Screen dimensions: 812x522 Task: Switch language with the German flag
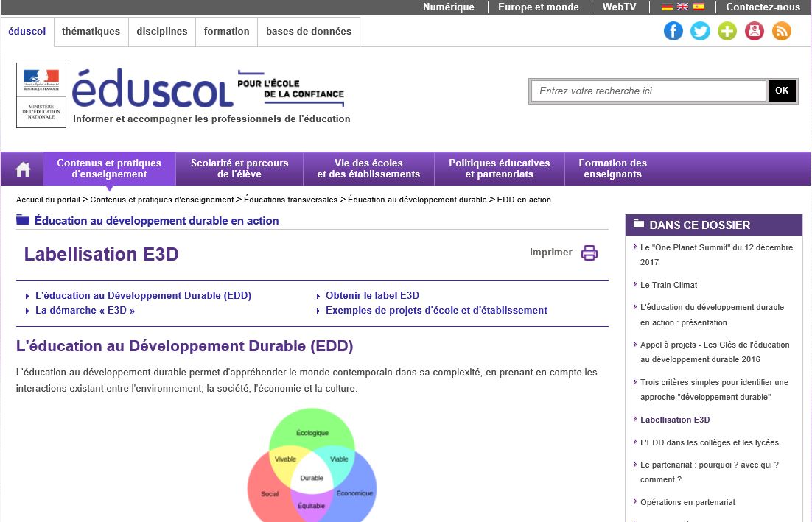tap(667, 7)
